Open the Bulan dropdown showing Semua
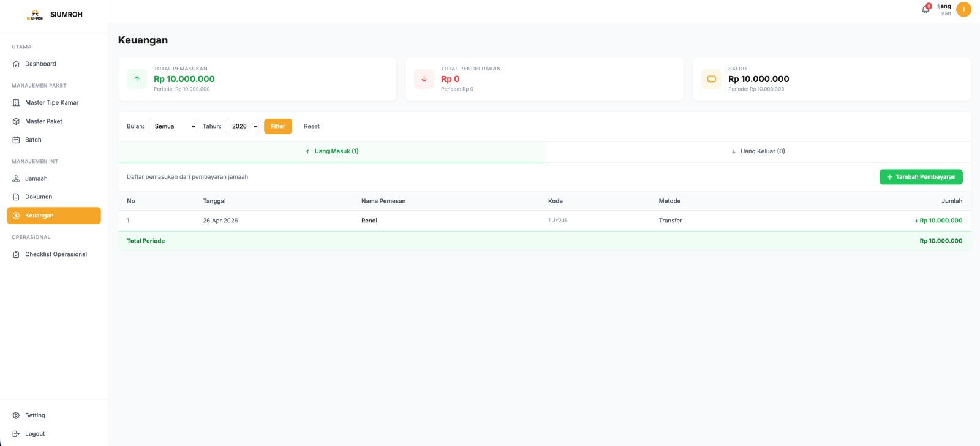980x446 pixels. pos(173,126)
